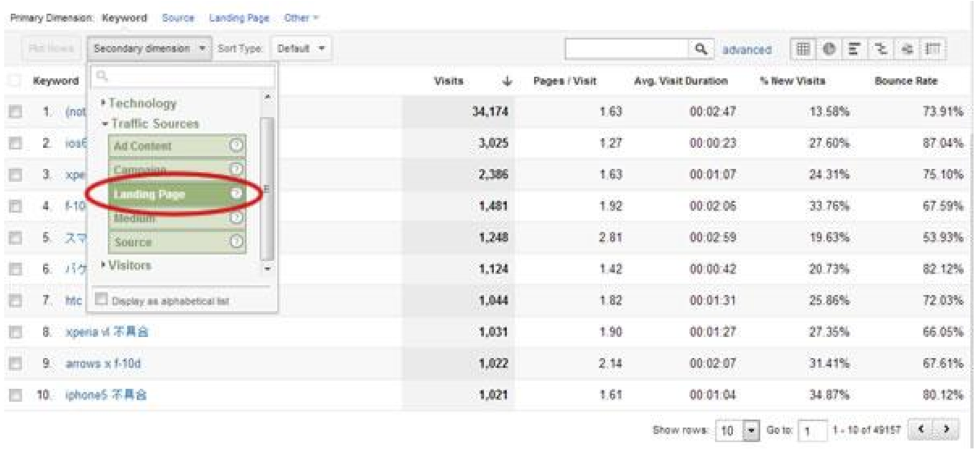Click the Visits column sort arrow
980x452 pixels.
pos(507,82)
